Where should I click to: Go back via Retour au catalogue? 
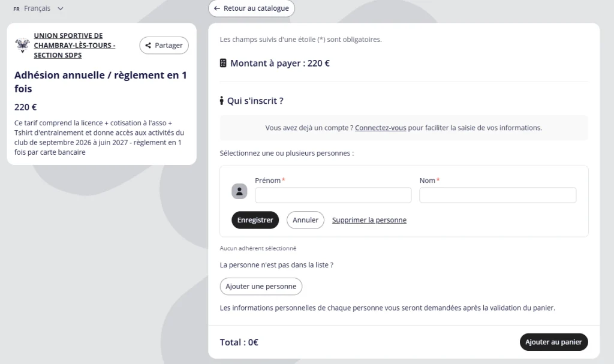coord(251,8)
